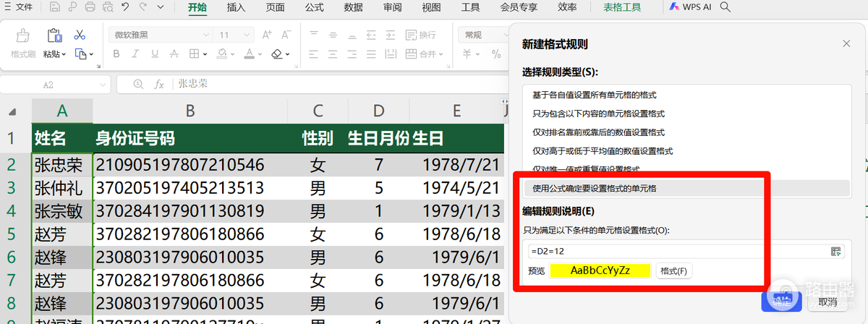
Task: Open the 效率 tab
Action: coord(567,8)
